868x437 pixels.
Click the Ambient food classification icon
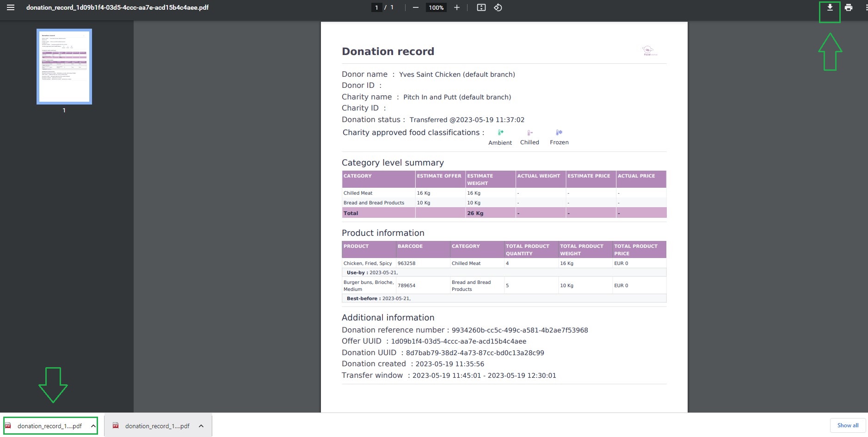click(x=500, y=133)
